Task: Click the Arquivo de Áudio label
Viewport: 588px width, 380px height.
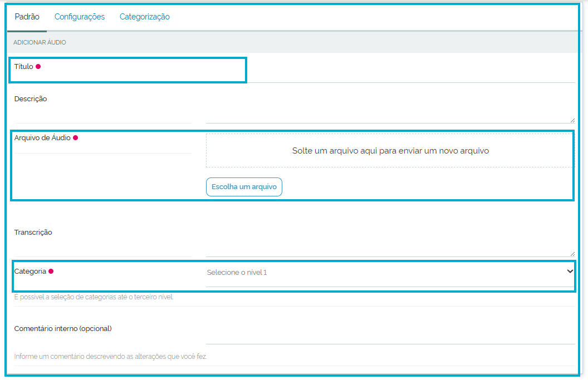Action: click(42, 138)
